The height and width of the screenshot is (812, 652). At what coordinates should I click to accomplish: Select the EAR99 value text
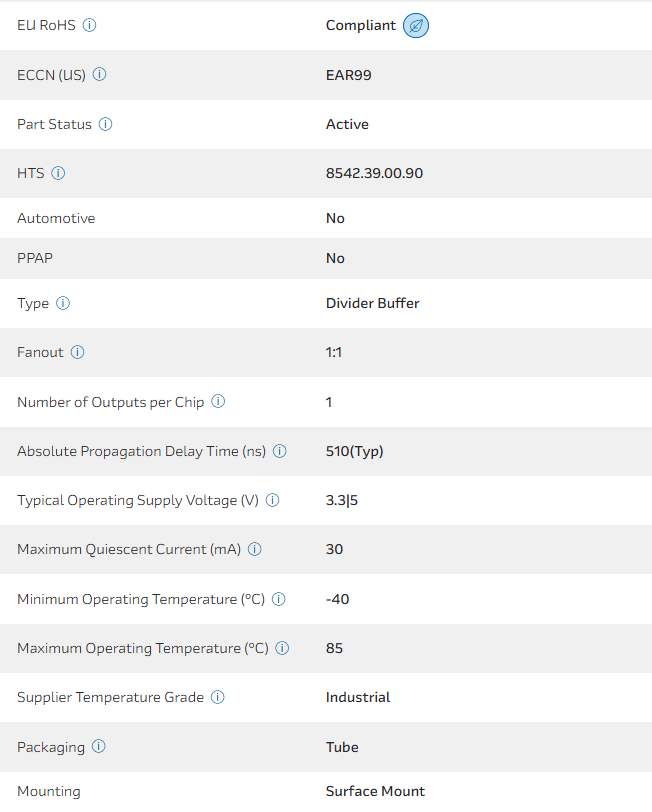click(348, 74)
